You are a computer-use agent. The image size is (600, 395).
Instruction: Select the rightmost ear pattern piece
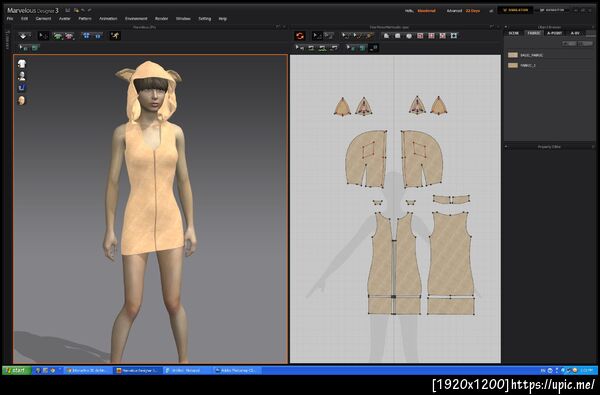(x=439, y=106)
